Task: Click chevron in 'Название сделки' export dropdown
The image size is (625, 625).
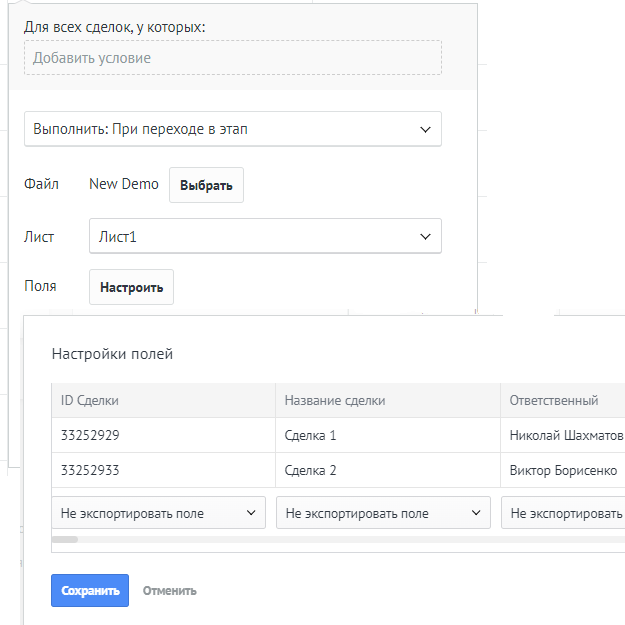Action: [x=476, y=513]
